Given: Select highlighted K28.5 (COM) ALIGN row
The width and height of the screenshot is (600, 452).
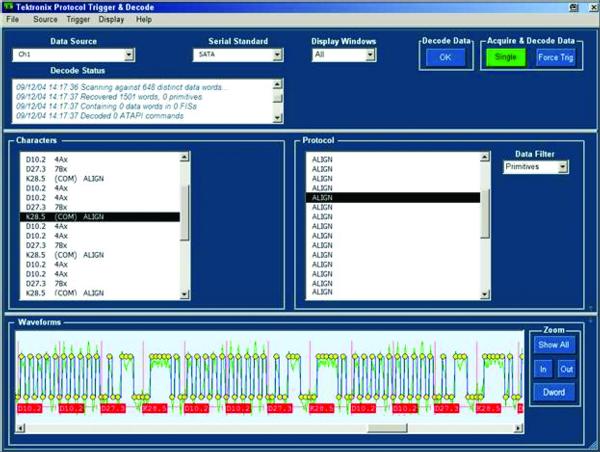Looking at the screenshot, I should click(100, 217).
